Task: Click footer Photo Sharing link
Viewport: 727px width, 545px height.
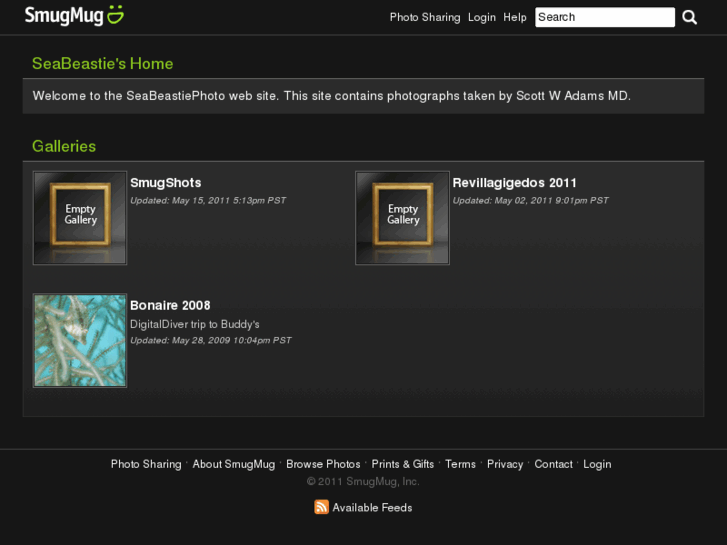Action: coord(146,464)
